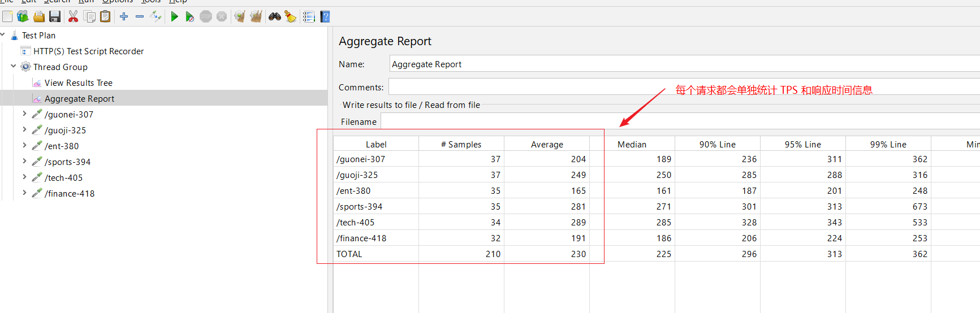This screenshot has height=313, width=980.
Task: Click the New test plan icon
Action: [7, 16]
